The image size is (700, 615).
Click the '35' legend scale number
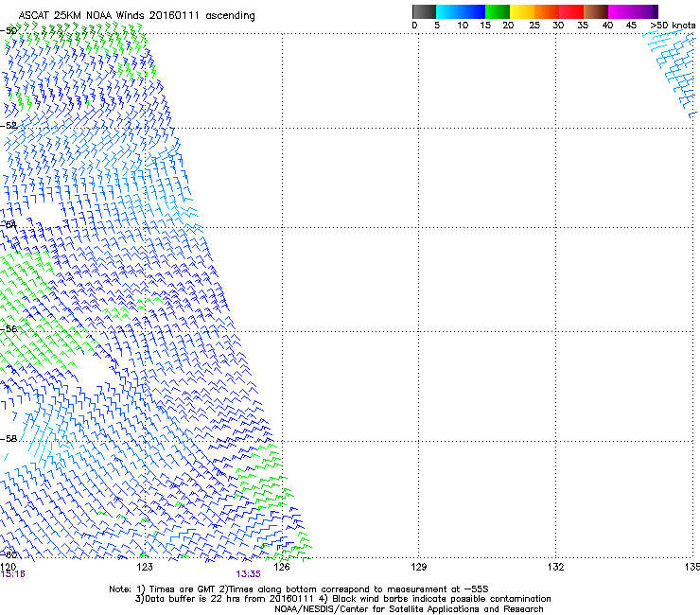[x=583, y=26]
